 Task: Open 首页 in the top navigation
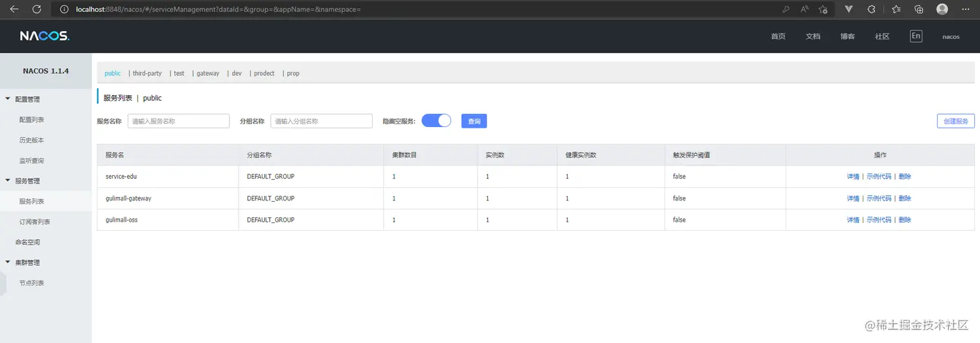(x=778, y=36)
